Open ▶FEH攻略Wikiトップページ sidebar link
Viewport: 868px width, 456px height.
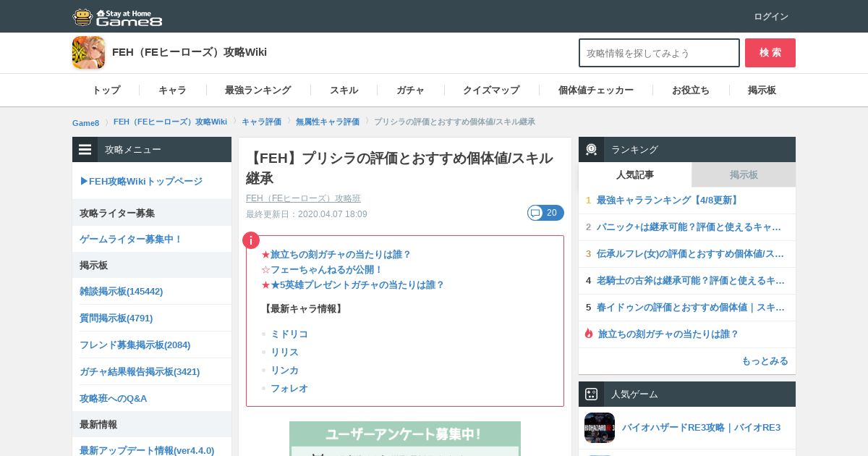141,181
